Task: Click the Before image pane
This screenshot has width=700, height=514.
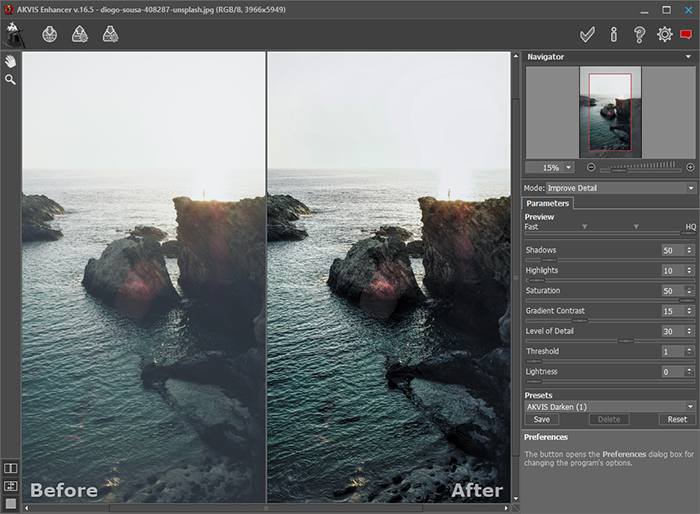Action: (144, 277)
